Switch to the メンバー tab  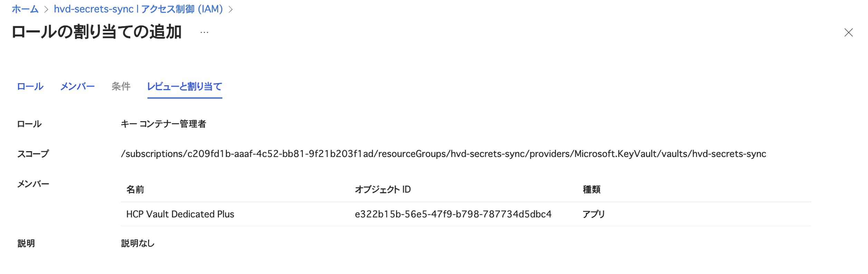click(x=77, y=86)
